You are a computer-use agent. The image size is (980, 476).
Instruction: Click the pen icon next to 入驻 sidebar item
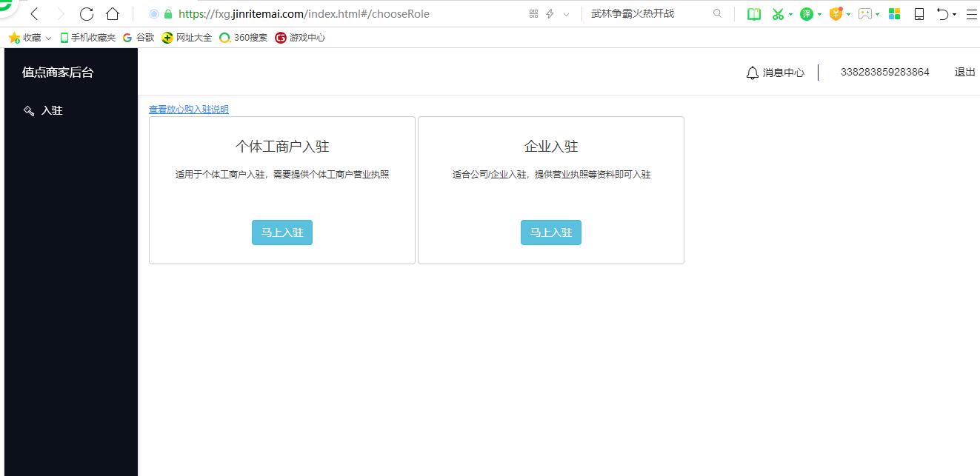(x=28, y=110)
